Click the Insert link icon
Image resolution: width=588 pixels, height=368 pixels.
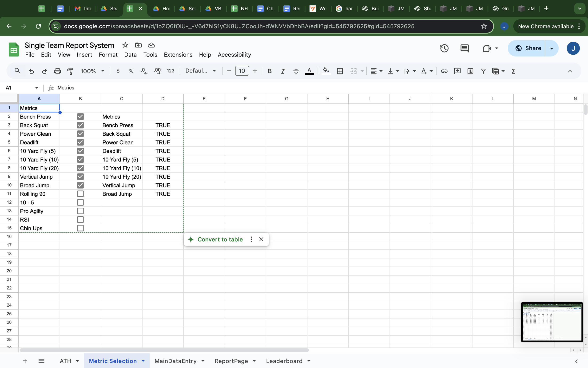(444, 71)
